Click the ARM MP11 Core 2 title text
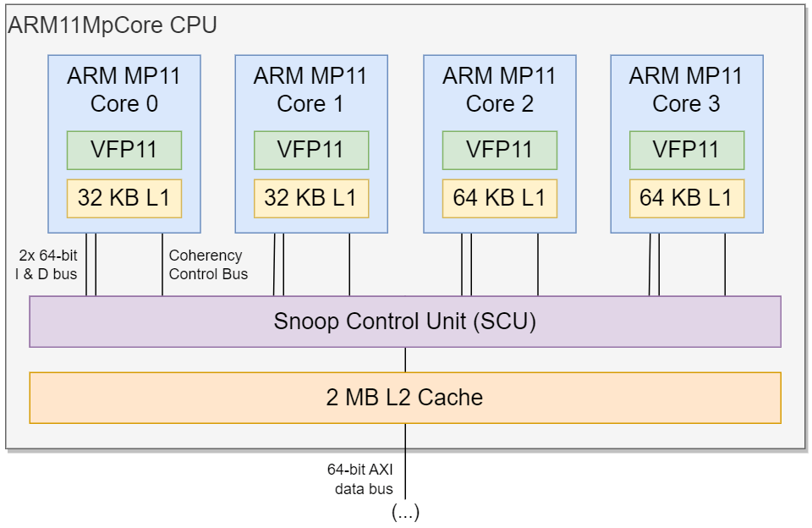Image resolution: width=812 pixels, height=528 pixels. 499,90
